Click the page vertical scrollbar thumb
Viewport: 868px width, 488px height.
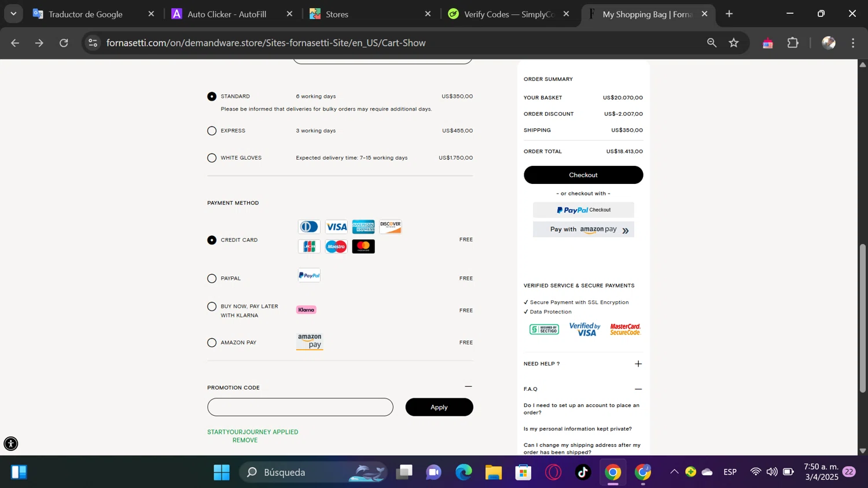pos(863,319)
